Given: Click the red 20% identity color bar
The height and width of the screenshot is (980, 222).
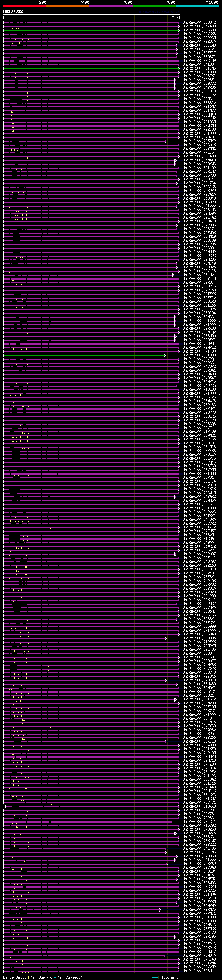Looking at the screenshot, I should click(x=25, y=6).
